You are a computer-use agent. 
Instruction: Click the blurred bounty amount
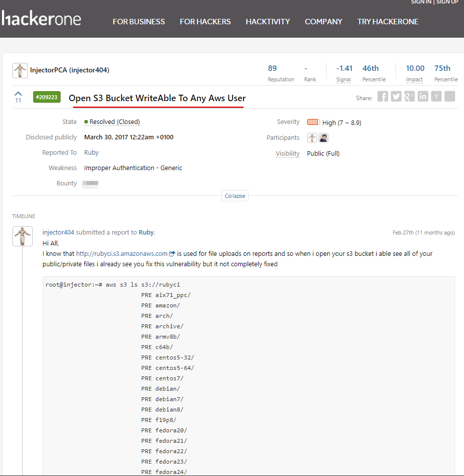pos(90,183)
